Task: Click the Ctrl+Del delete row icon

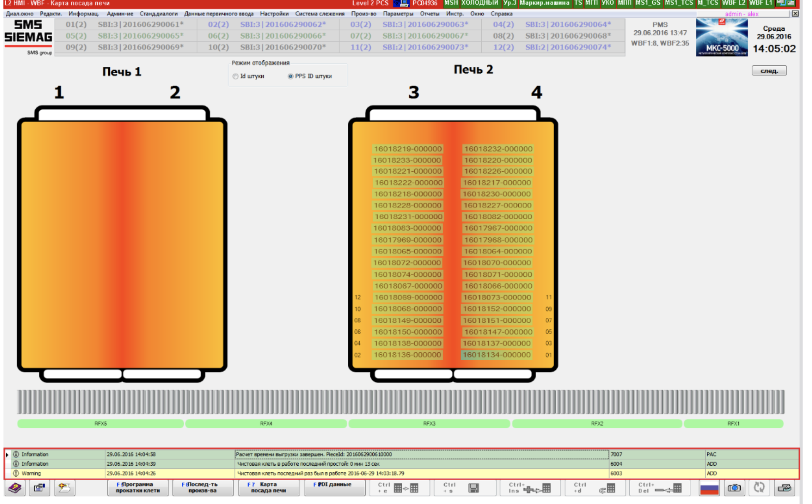Action: pyautogui.click(x=668, y=489)
